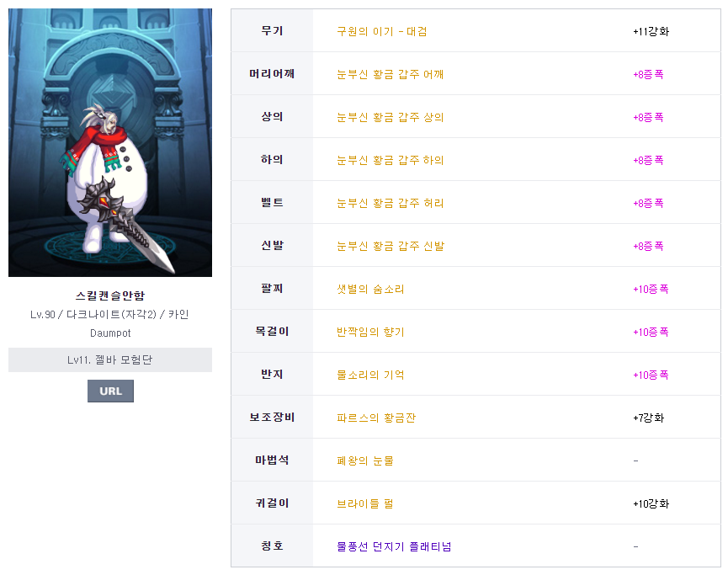Viewport: 728px width, 575px height.
Task: Open top item 눈부신 황금 갑주 상의
Action: [390, 117]
